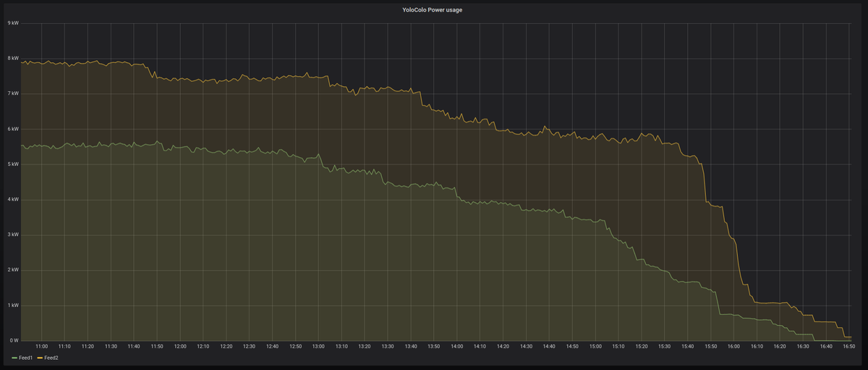The height and width of the screenshot is (370, 868).
Task: Click the 2 kW y-axis label
Action: coord(13,270)
